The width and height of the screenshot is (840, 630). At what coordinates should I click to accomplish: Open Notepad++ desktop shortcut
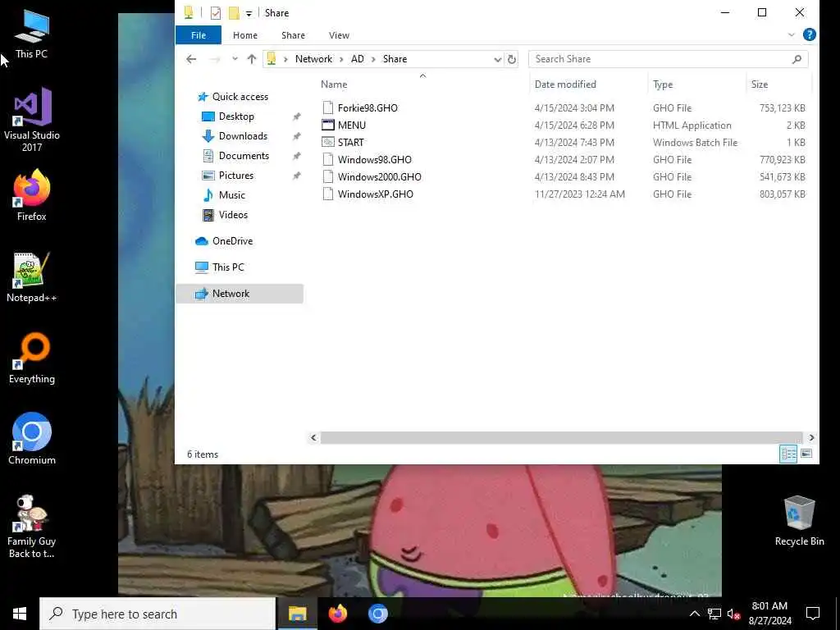tap(32, 277)
